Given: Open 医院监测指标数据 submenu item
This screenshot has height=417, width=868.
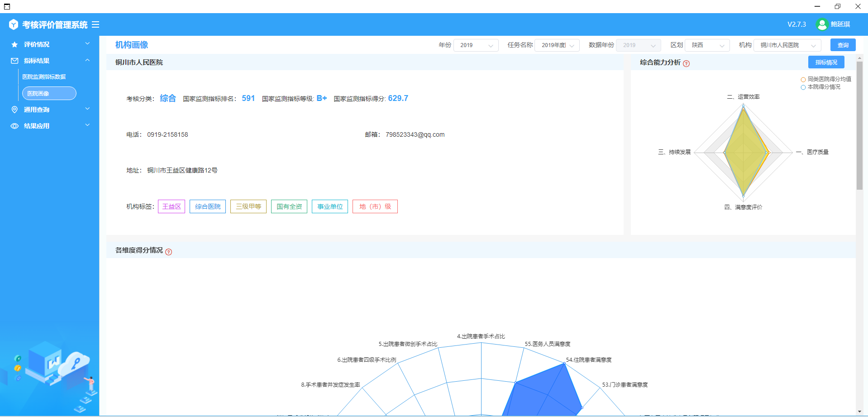Looking at the screenshot, I should [x=44, y=77].
